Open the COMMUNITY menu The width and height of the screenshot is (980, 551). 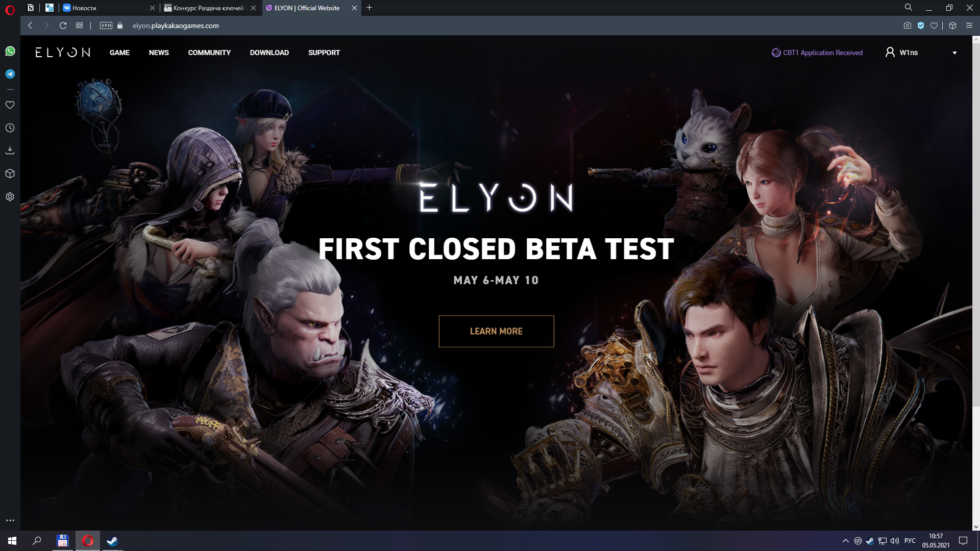pyautogui.click(x=209, y=53)
